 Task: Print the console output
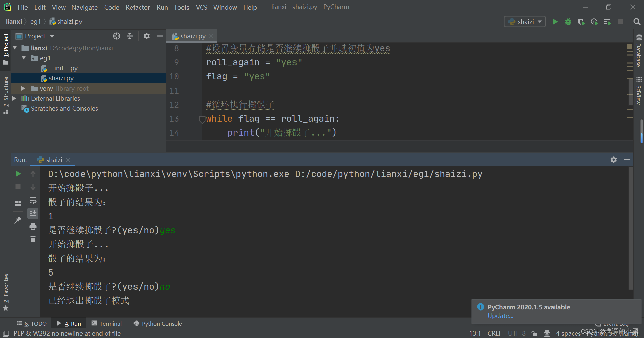point(33,227)
